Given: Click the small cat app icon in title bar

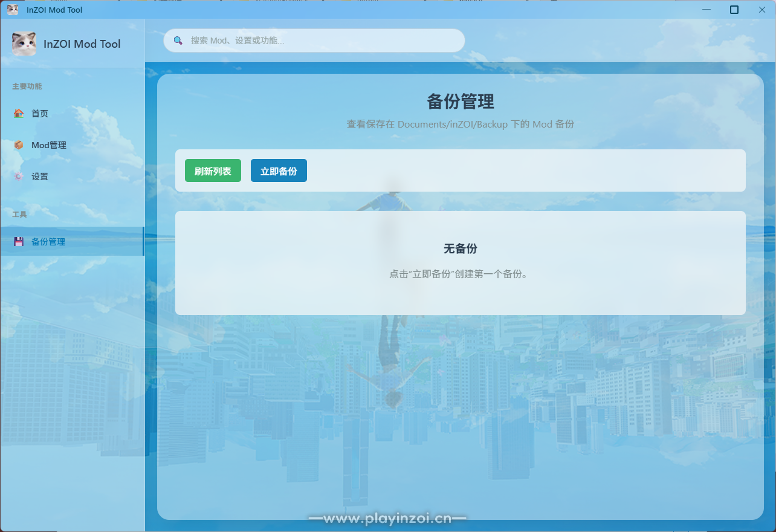Looking at the screenshot, I should click(x=13, y=10).
